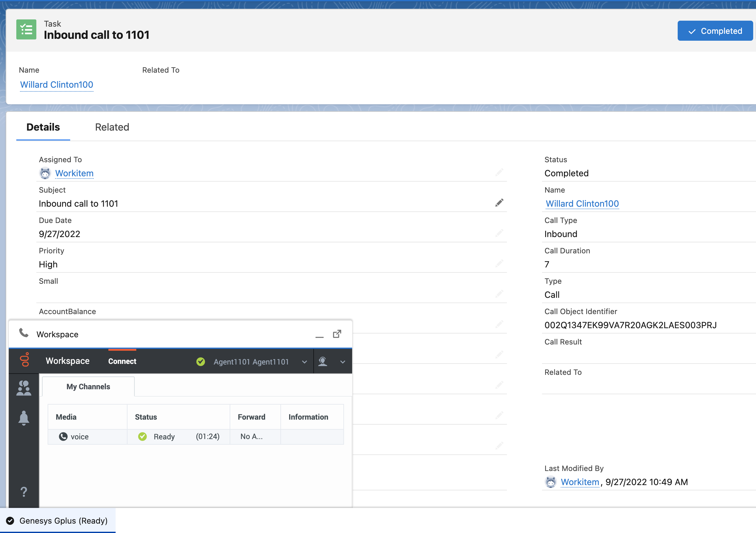Open Genesys Gplus (Ready) utility bar item
The height and width of the screenshot is (533, 756).
pyautogui.click(x=58, y=520)
